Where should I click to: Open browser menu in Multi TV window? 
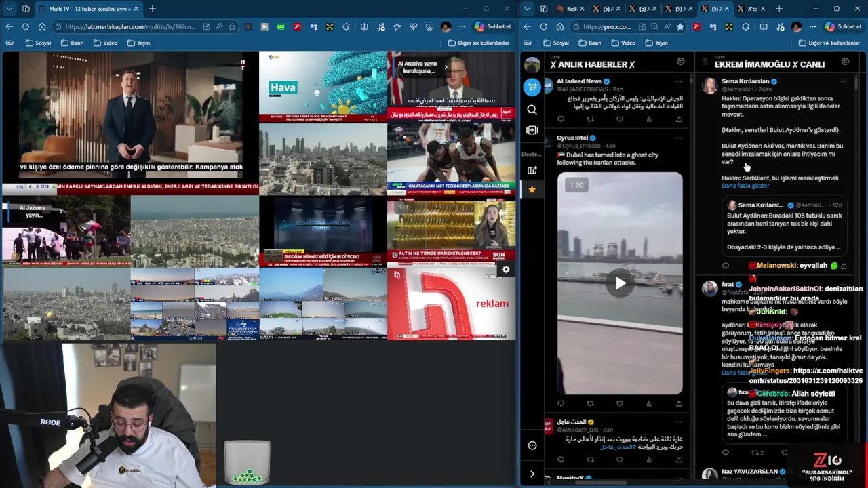(462, 26)
